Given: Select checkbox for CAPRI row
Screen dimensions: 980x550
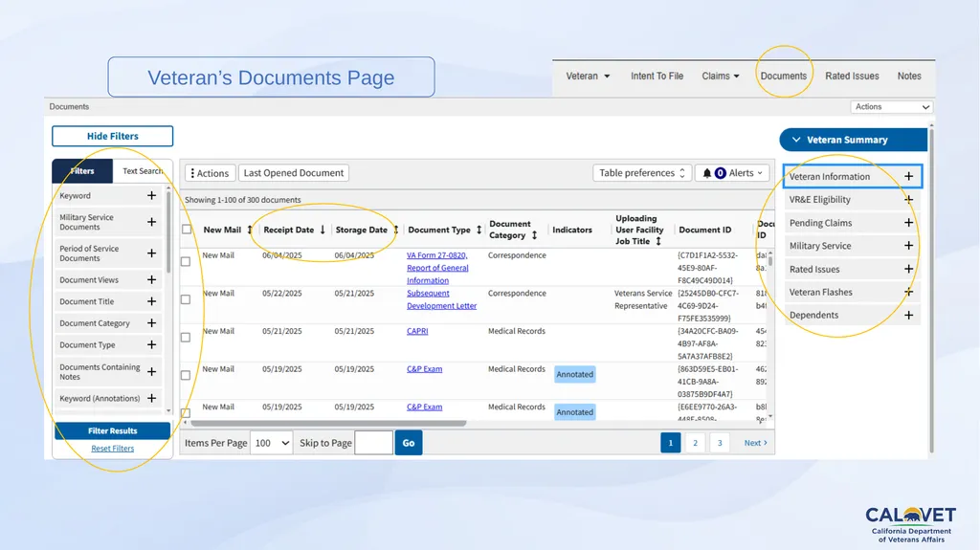Looking at the screenshot, I should [186, 338].
